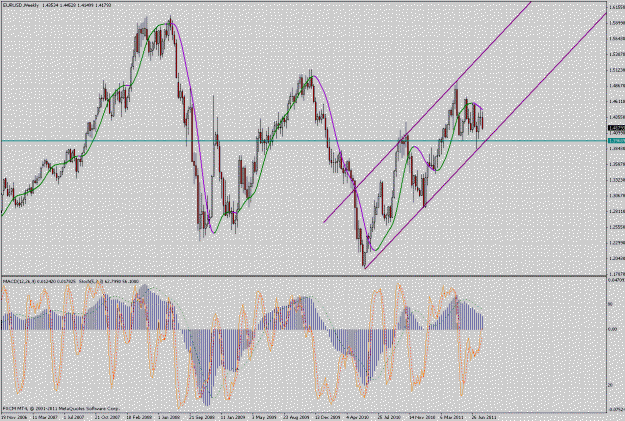Click the 23 Aug 2009 date label

(x=295, y=417)
